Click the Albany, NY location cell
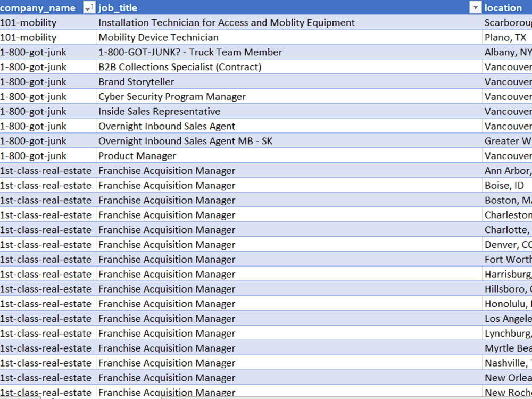This screenshot has height=399, width=532. point(507,52)
